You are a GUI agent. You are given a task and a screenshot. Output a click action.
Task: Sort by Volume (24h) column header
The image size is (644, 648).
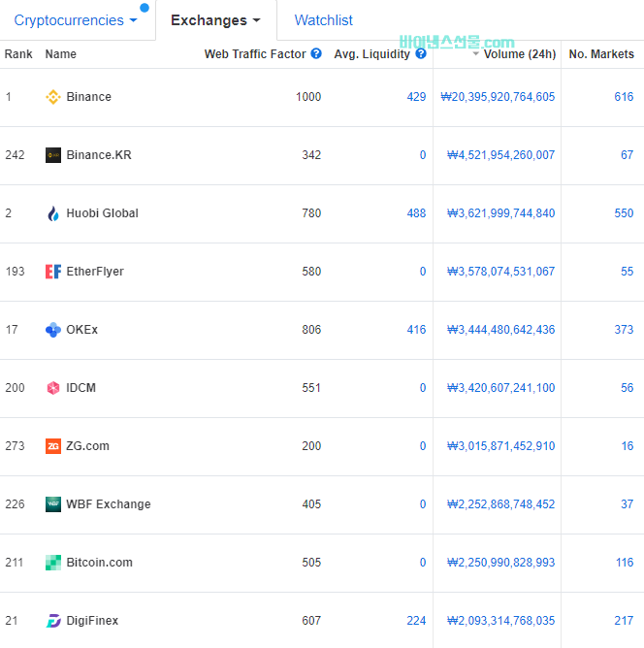tap(520, 54)
